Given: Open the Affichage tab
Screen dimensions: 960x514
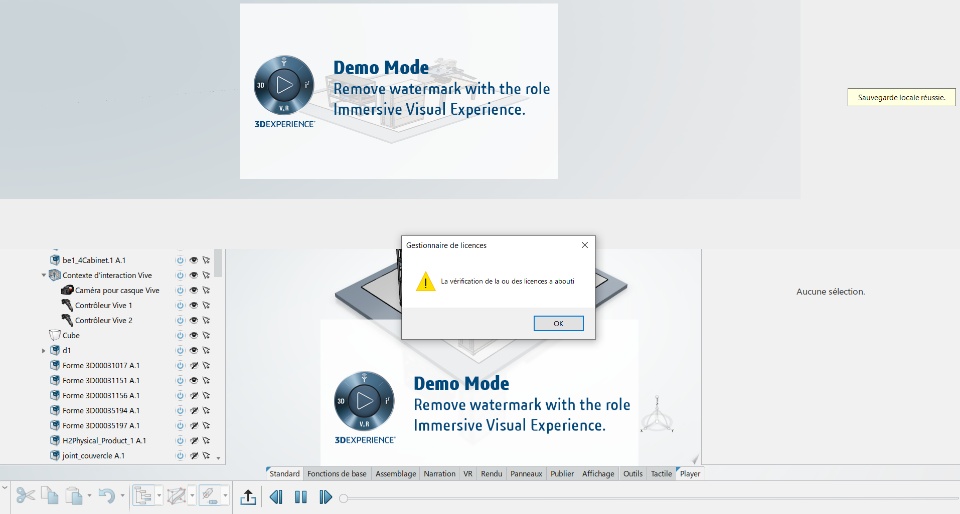Looking at the screenshot, I should click(598, 474).
